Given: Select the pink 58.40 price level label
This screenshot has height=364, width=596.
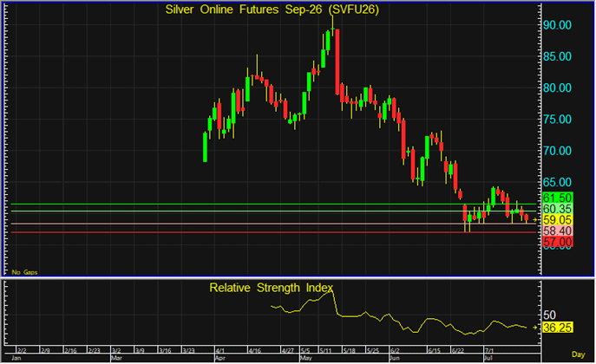Looking at the screenshot, I should pos(557,231).
